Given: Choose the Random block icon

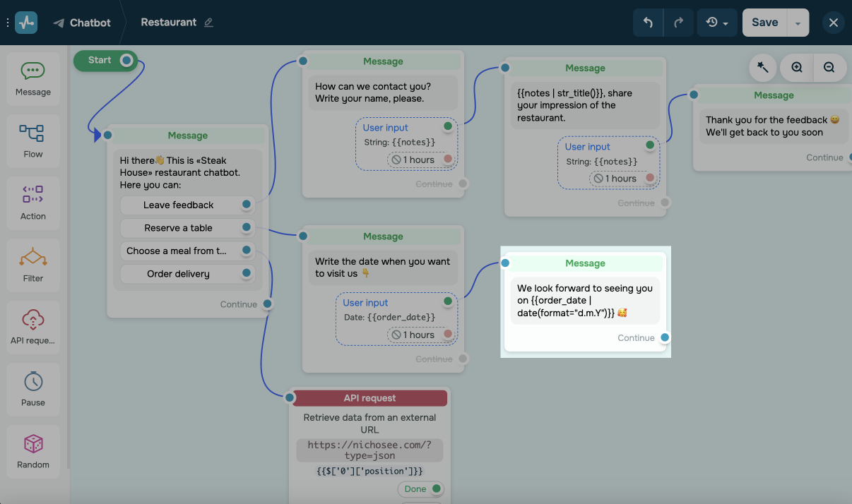Looking at the screenshot, I should click(x=33, y=450).
